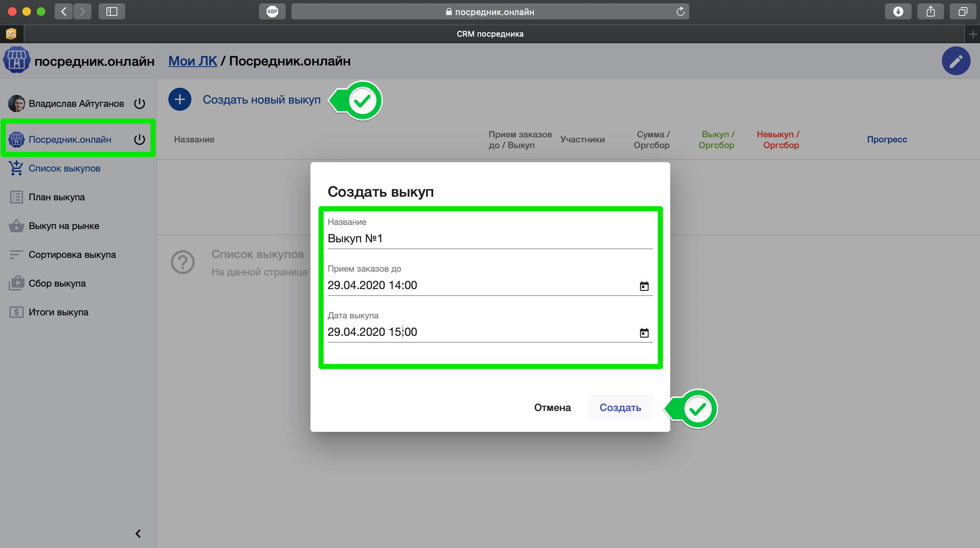Image resolution: width=980 pixels, height=548 pixels.
Task: Click the pencil edit icon at top right
Action: tap(956, 61)
